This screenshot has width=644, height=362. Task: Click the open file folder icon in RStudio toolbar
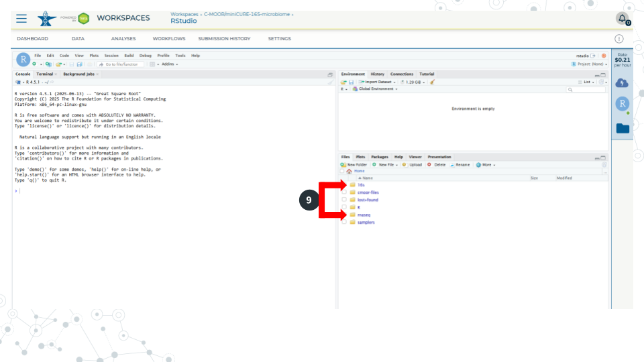[59, 64]
